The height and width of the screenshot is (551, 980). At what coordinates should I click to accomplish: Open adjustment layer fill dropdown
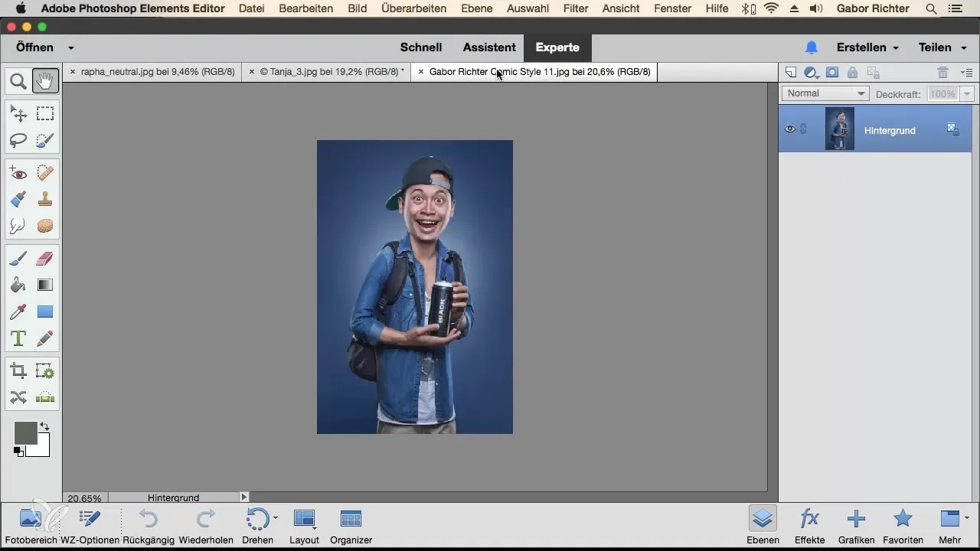tap(812, 73)
